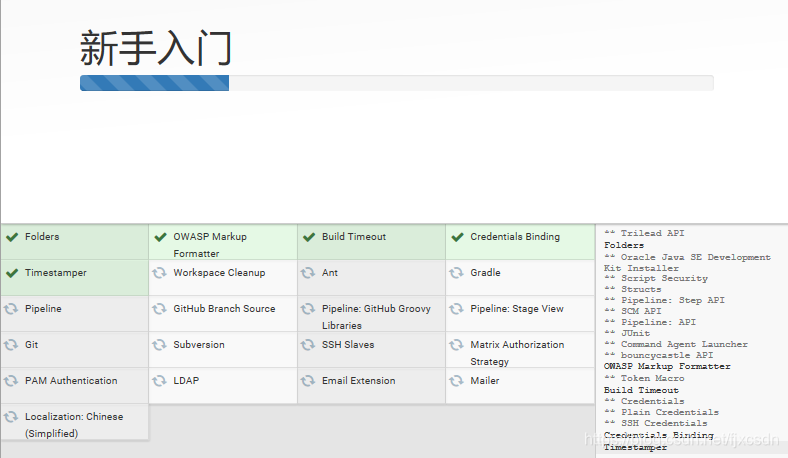Viewport: 788px width, 458px height.
Task: Select the Gradle plugin label
Action: point(485,273)
